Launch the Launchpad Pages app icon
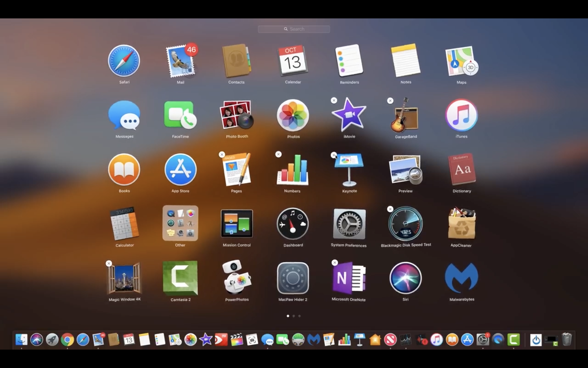The height and width of the screenshot is (368, 588). coord(237,170)
